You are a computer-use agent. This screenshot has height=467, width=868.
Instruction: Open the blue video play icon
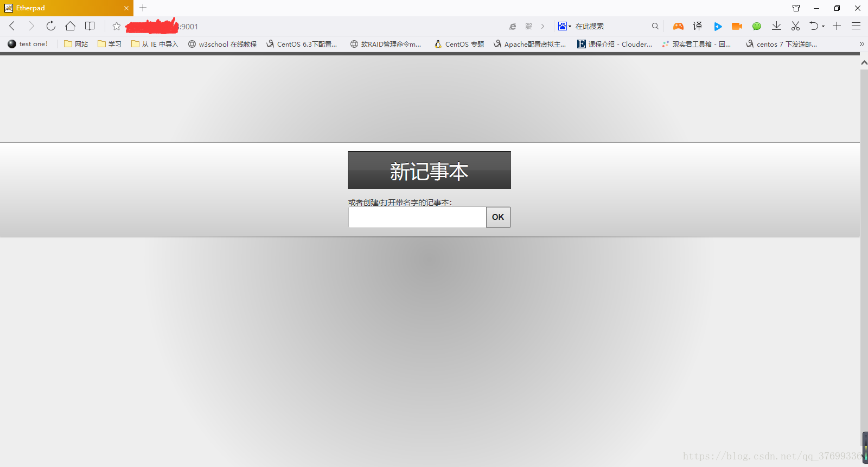[718, 26]
